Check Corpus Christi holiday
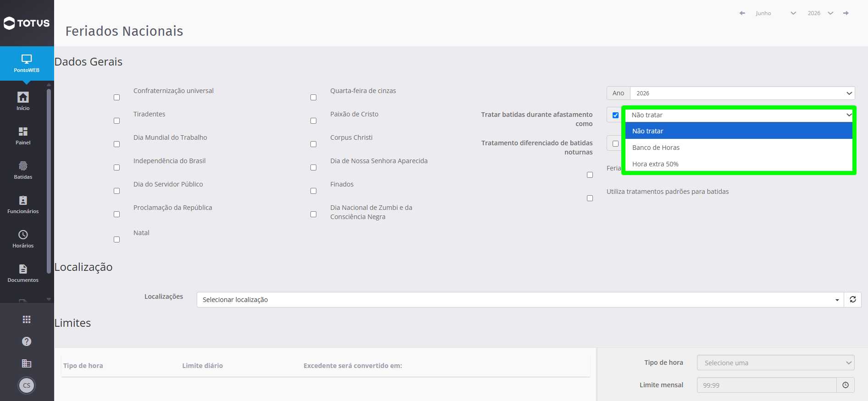The height and width of the screenshot is (401, 868). 313,144
